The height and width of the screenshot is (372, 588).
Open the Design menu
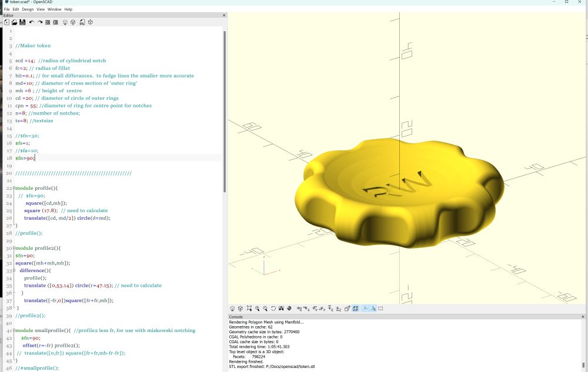(28, 9)
